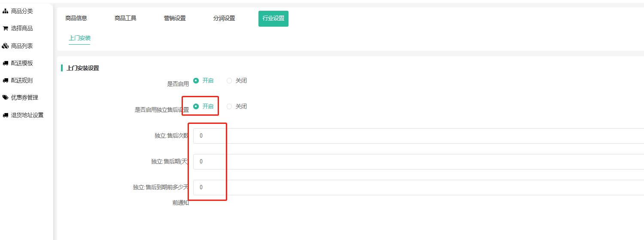Image resolution: width=644 pixels, height=240 pixels.
Task: Click the shopping cart icon for 选择商品
Action: [x=6, y=28]
